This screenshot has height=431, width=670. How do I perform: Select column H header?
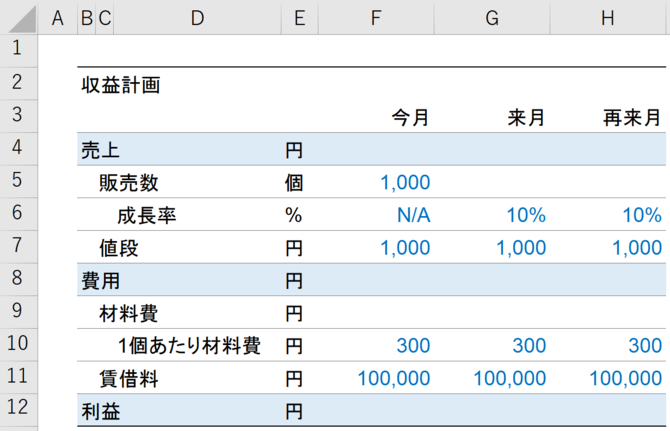point(608,18)
